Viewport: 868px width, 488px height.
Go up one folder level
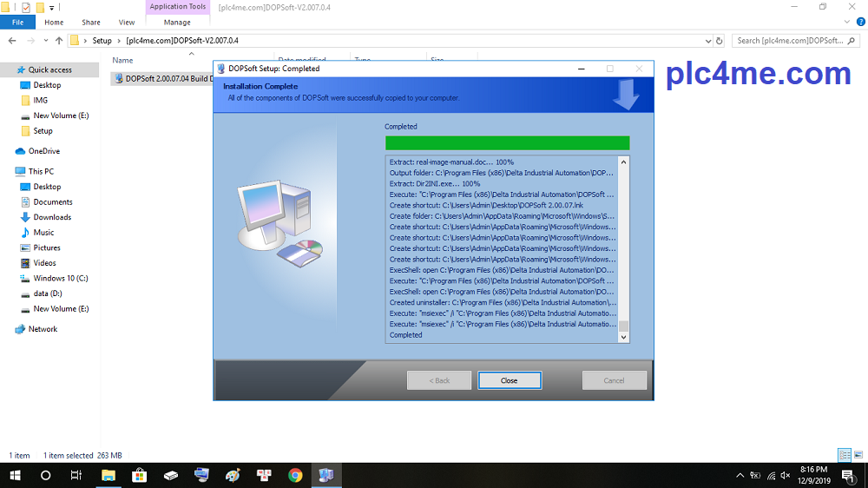59,41
